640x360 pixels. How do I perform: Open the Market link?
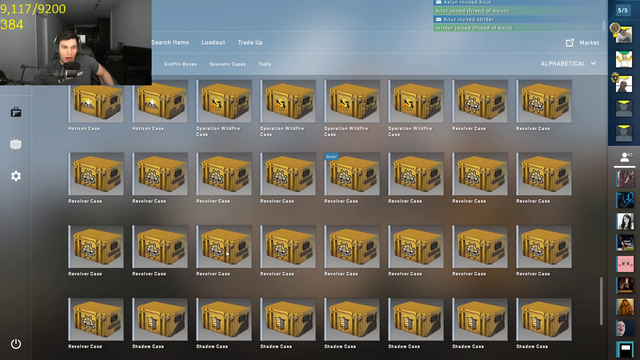589,42
